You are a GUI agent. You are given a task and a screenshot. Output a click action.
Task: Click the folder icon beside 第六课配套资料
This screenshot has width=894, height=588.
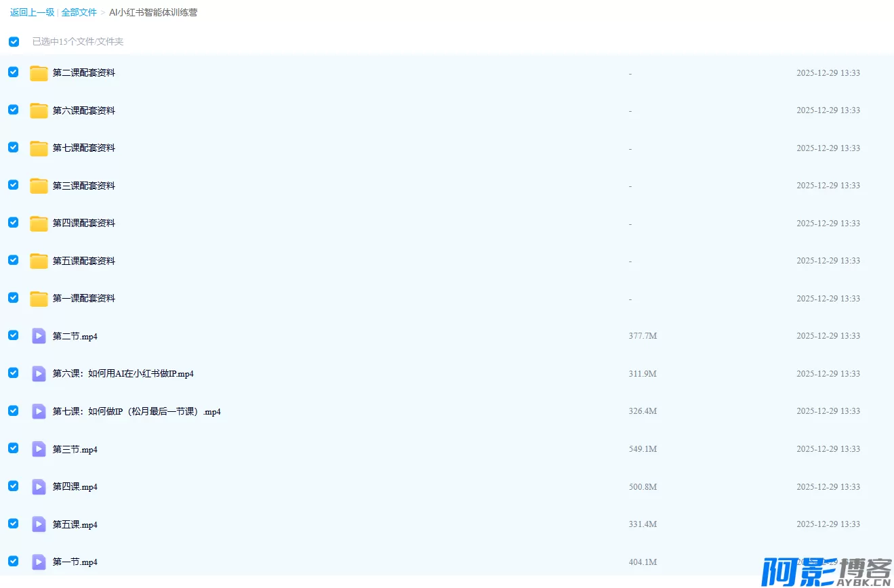coord(39,110)
